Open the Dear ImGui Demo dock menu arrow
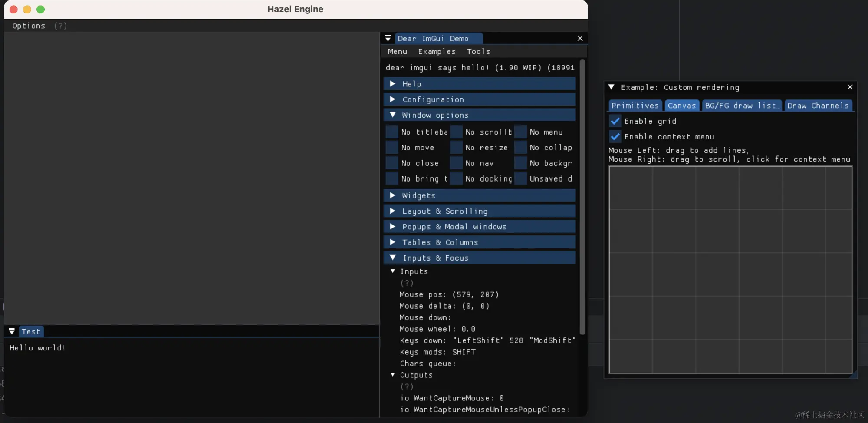The width and height of the screenshot is (868, 423). pyautogui.click(x=388, y=38)
